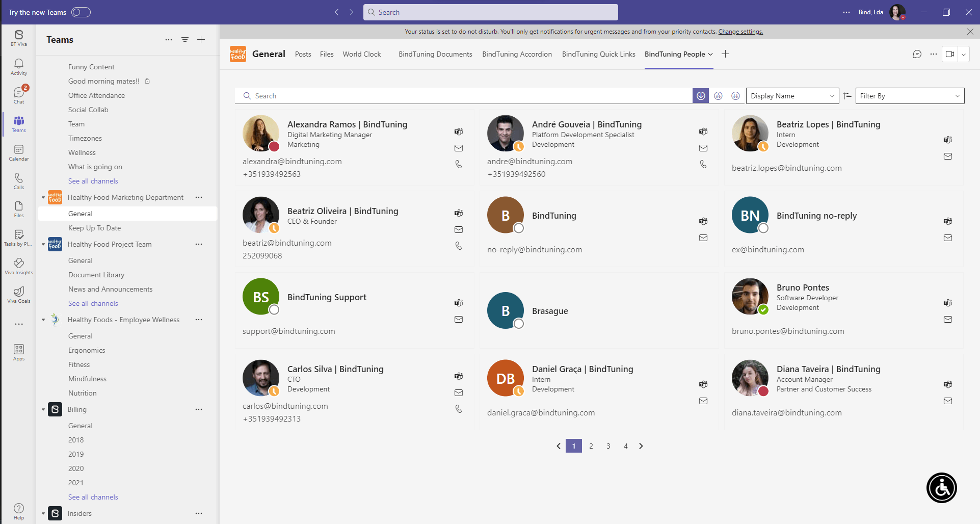
Task: Open Tasks by Planner app
Action: 19,238
